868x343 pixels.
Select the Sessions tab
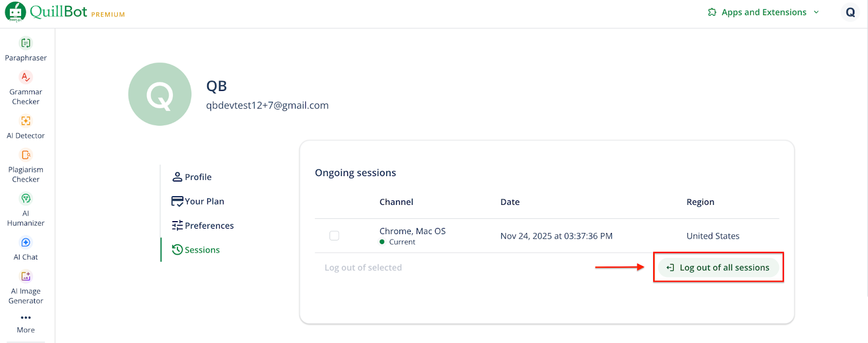tap(202, 250)
